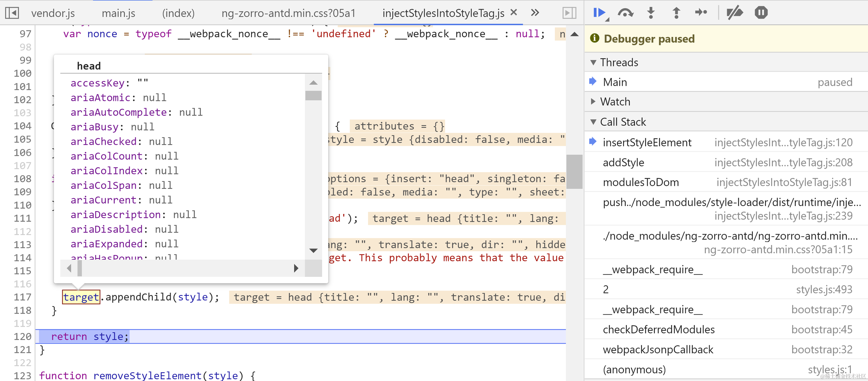
Task: Toggle pause on exceptions
Action: tap(761, 13)
